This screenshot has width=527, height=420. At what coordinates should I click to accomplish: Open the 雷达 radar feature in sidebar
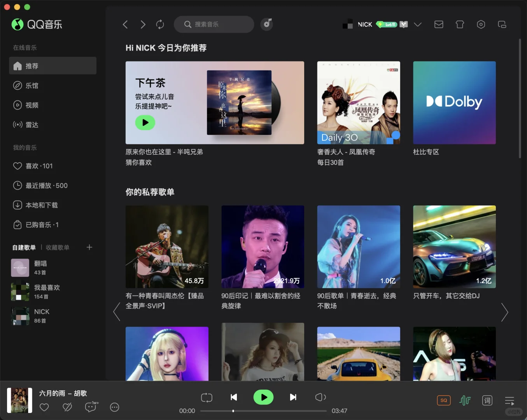point(32,124)
